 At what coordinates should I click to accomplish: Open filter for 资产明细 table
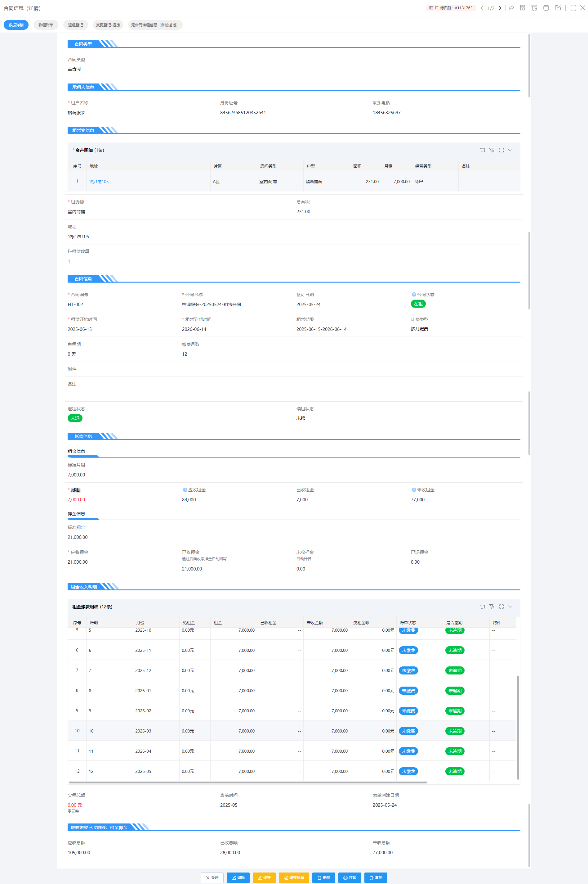click(492, 150)
